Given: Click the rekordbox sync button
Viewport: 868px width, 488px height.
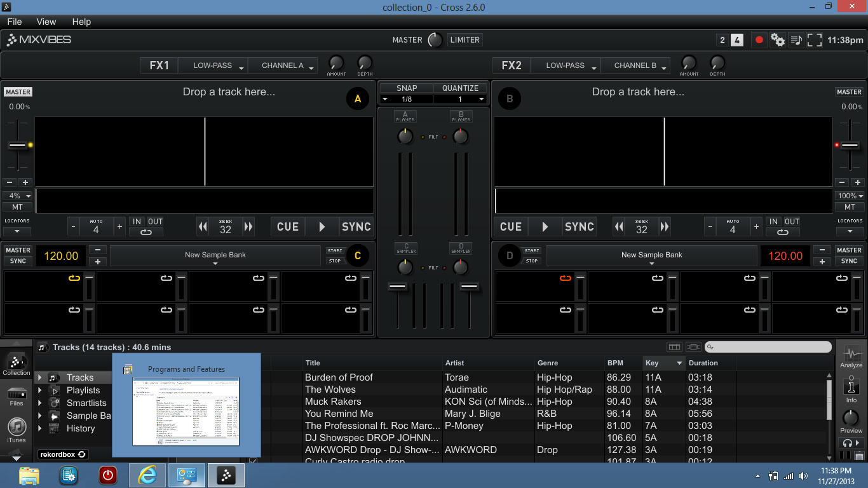Looking at the screenshot, I should coord(63,454).
